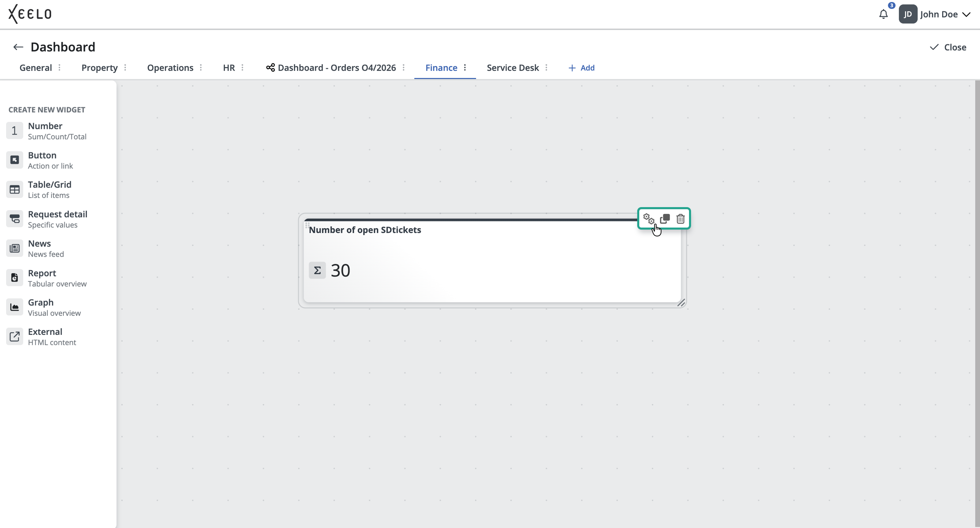Click the Xeelo logo

tap(30, 14)
